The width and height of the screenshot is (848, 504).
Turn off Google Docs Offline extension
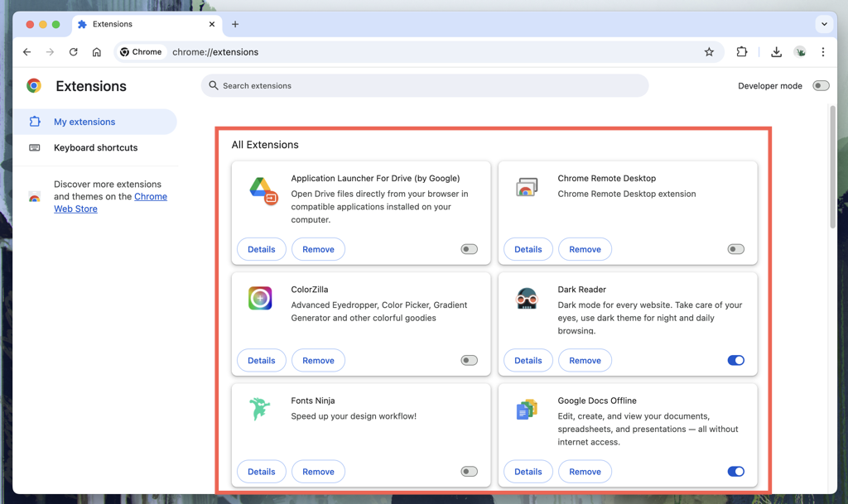click(735, 472)
